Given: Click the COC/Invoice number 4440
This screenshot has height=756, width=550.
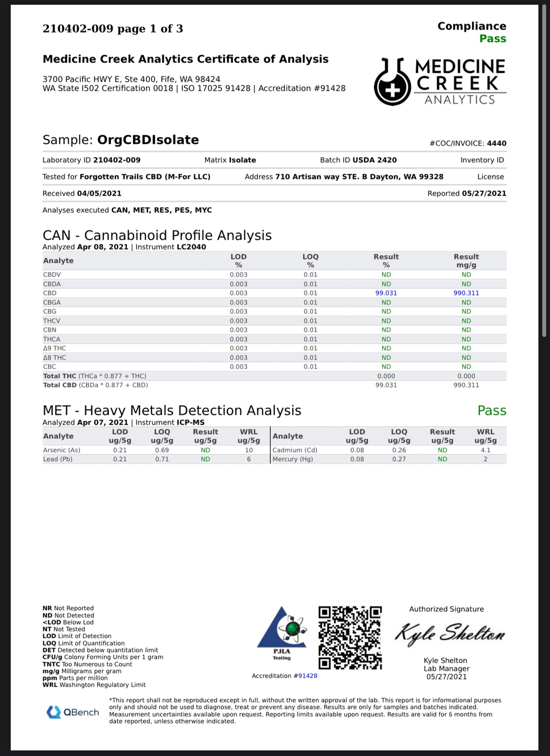Looking at the screenshot, I should (497, 143).
